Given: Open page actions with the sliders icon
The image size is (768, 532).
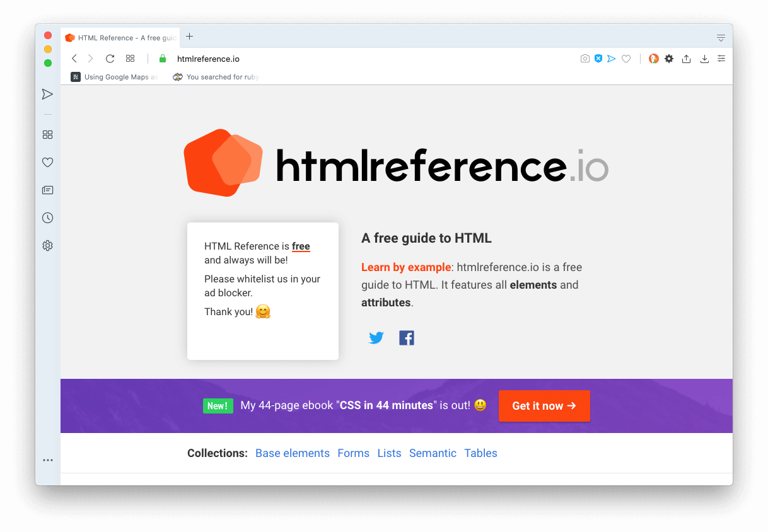Looking at the screenshot, I should [x=721, y=58].
